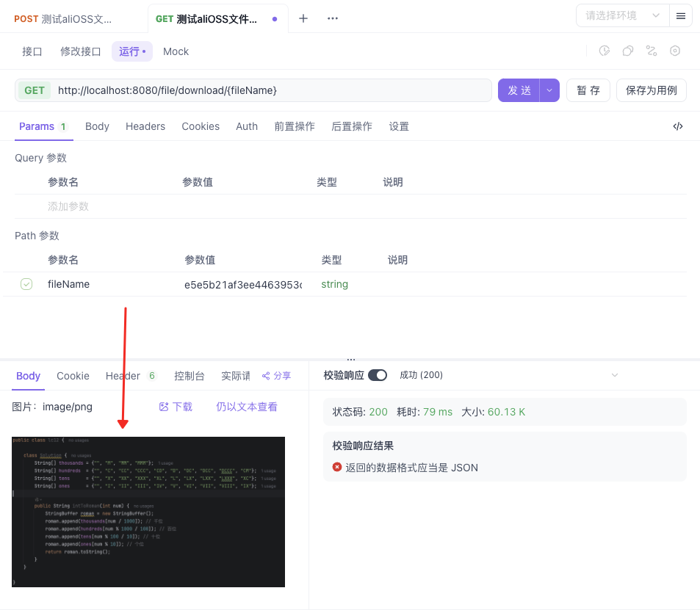Click the hamburger menu beside environment selector
Image resolution: width=700 pixels, height=610 pixels.
click(x=681, y=15)
